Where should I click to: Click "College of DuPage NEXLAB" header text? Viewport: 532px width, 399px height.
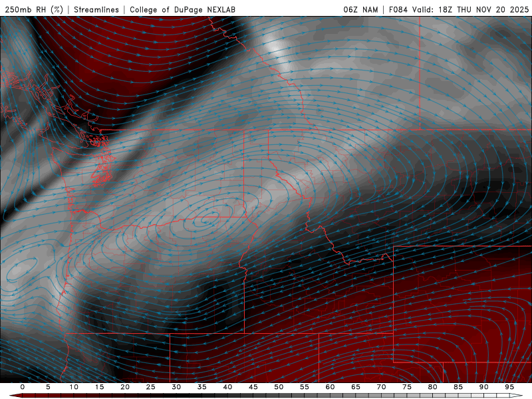[182, 9]
